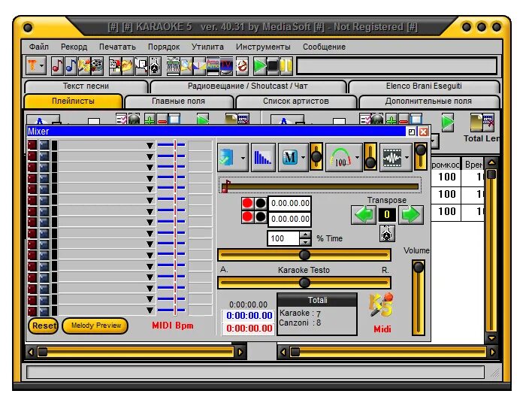Increase the % Time value with the up arrow

tap(305, 235)
